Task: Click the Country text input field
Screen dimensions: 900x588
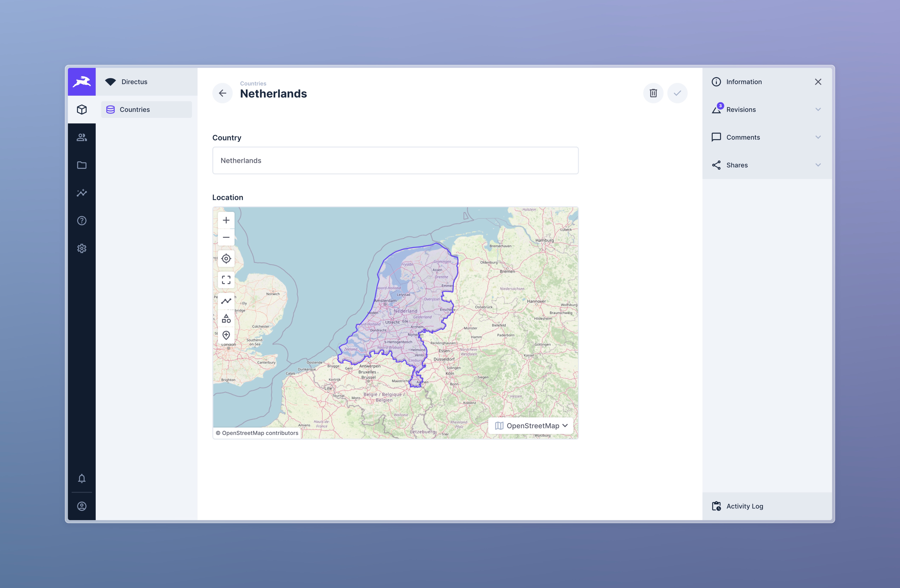Action: click(x=395, y=161)
